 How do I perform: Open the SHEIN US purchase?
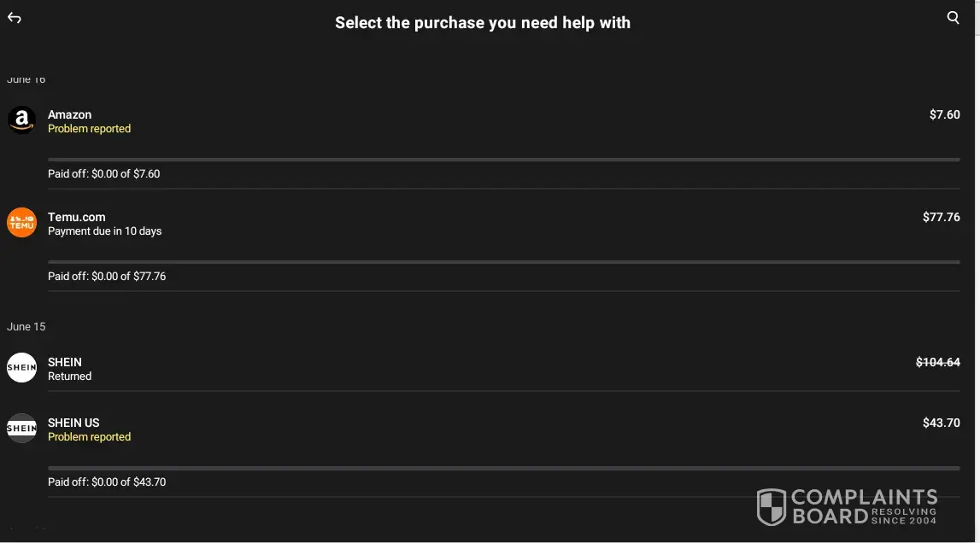[x=73, y=423]
